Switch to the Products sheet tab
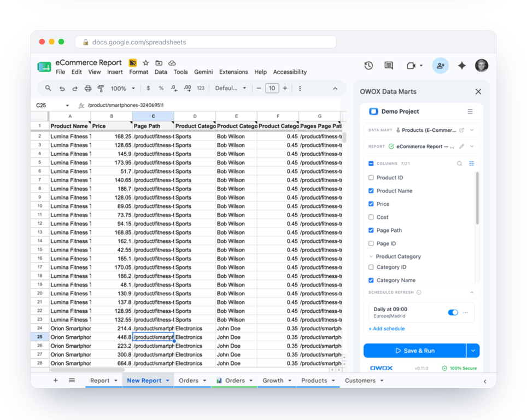The height and width of the screenshot is (420, 527). click(314, 380)
